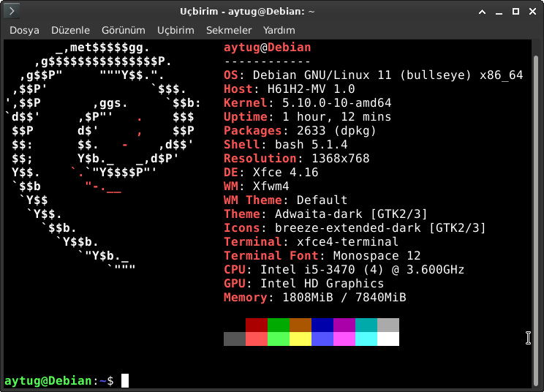Screen dimensions: 544x392
Task: Open the Düzenle menu
Action: pos(70,30)
